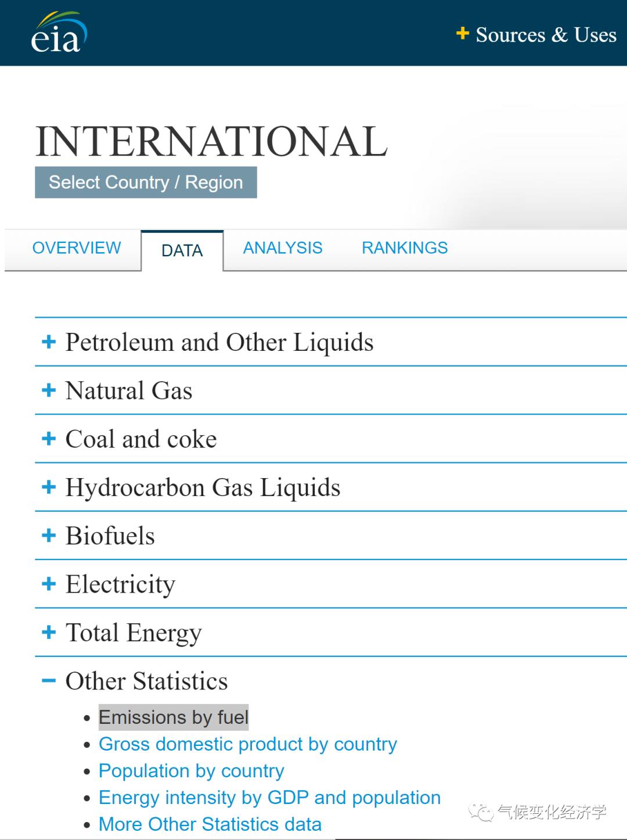Click the Hydrocarbon Gas Liquids heading
Screen dimensions: 627x840
click(203, 488)
